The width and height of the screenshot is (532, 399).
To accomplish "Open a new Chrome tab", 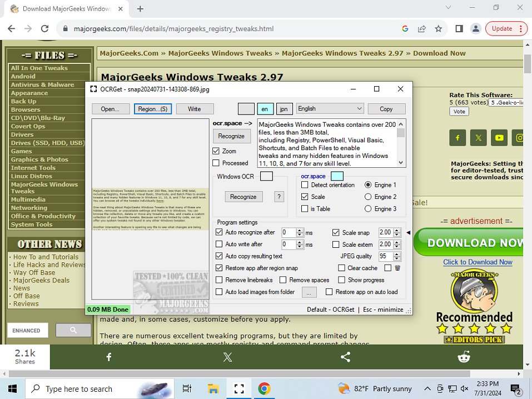I will (140, 9).
